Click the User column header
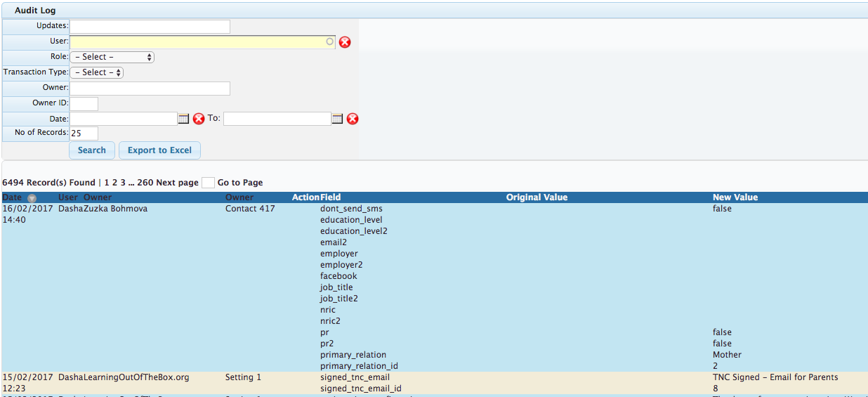868x397 pixels. coord(68,197)
